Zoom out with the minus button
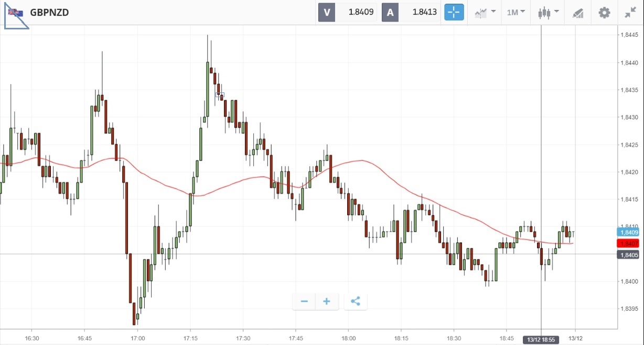 (x=304, y=301)
